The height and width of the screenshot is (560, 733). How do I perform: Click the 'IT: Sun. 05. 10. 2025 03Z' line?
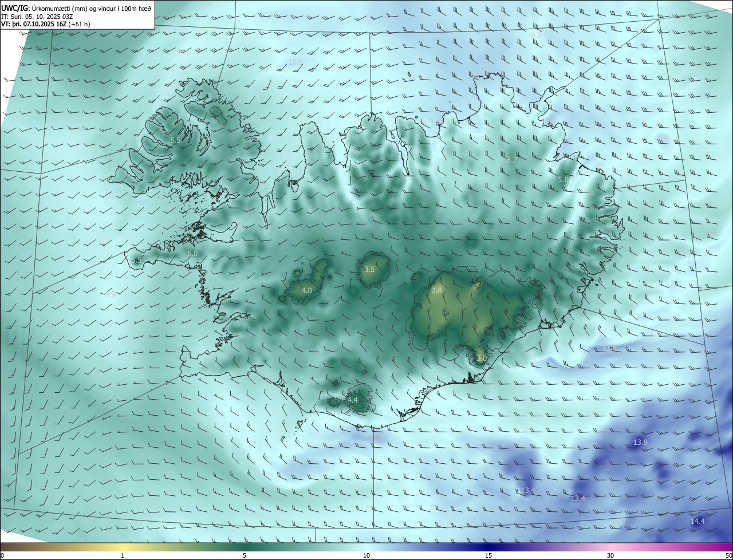(x=38, y=17)
